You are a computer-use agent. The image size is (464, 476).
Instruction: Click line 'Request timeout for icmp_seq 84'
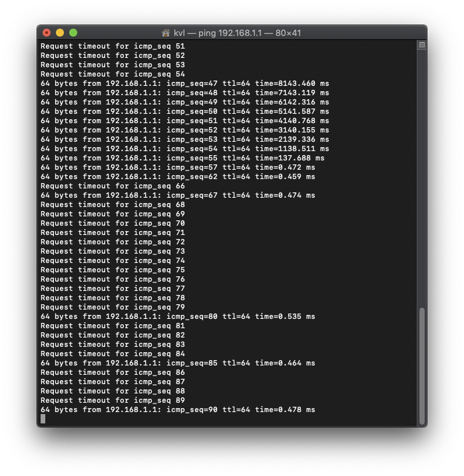(x=113, y=354)
